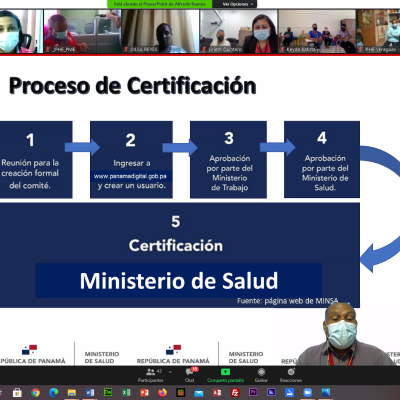Open File Explorer from the taskbar

(72, 393)
